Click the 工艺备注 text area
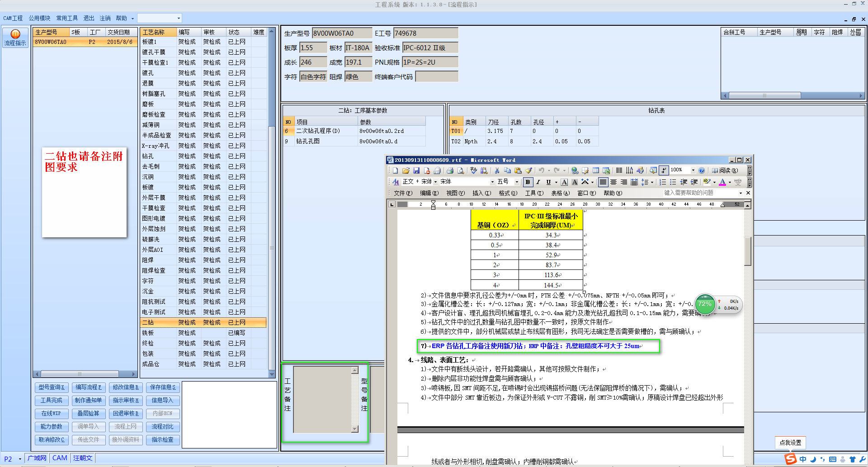The width and height of the screenshot is (868, 467). [322, 400]
